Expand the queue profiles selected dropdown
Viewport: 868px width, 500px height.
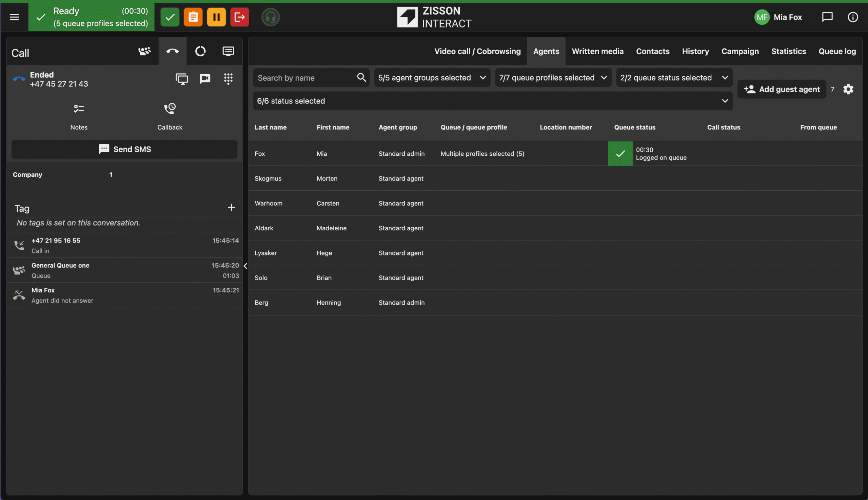pyautogui.click(x=553, y=78)
